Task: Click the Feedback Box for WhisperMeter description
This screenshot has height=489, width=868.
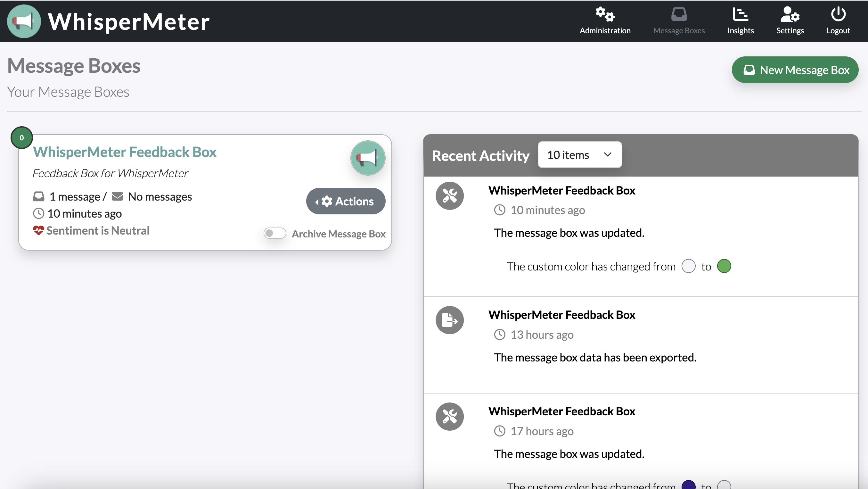Action: [110, 173]
